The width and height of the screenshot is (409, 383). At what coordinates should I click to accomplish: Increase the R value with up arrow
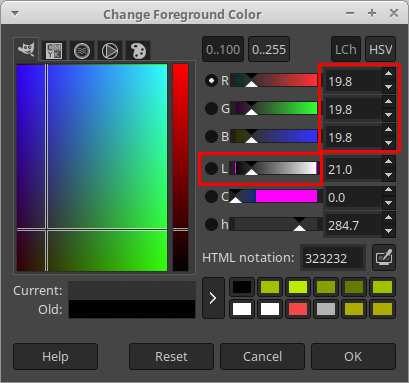[388, 74]
